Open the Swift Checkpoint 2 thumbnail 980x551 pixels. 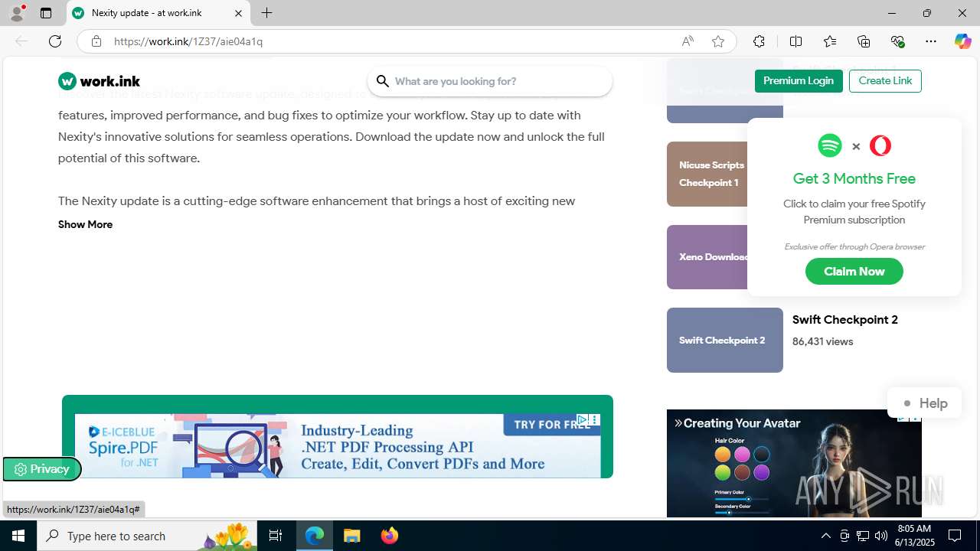pyautogui.click(x=725, y=340)
